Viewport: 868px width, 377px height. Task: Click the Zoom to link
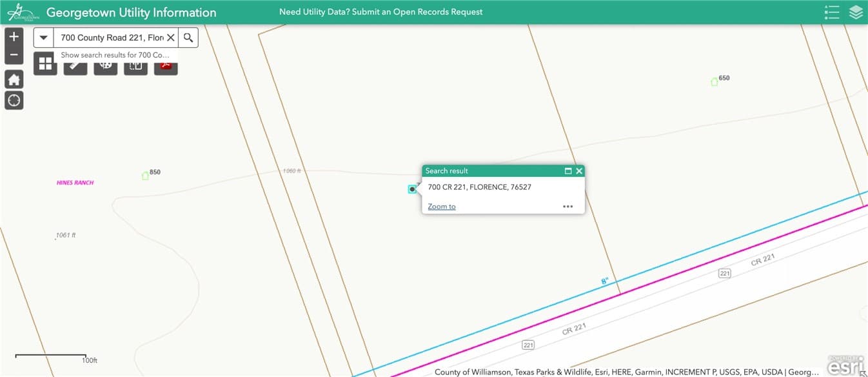point(442,207)
